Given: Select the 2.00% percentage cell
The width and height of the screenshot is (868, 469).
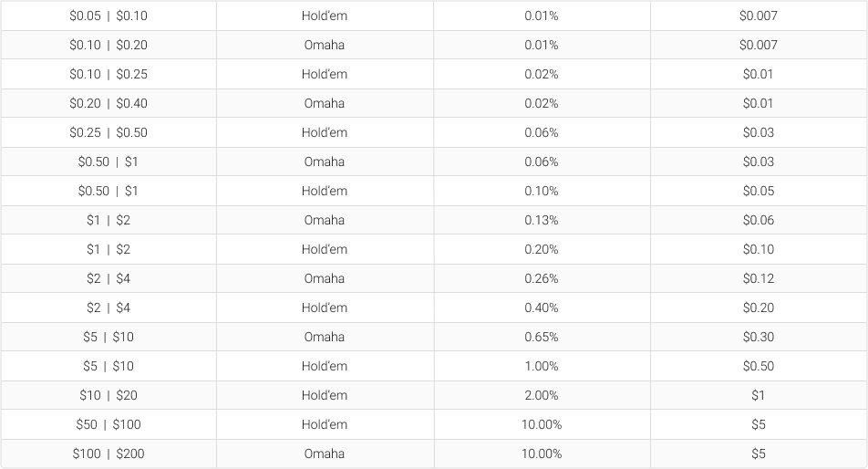Looking at the screenshot, I should tap(542, 395).
